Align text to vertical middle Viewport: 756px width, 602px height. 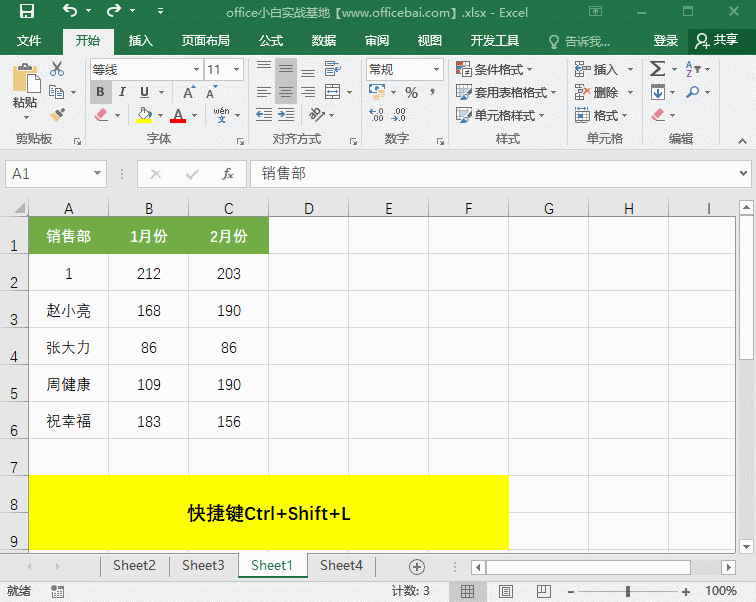[285, 69]
